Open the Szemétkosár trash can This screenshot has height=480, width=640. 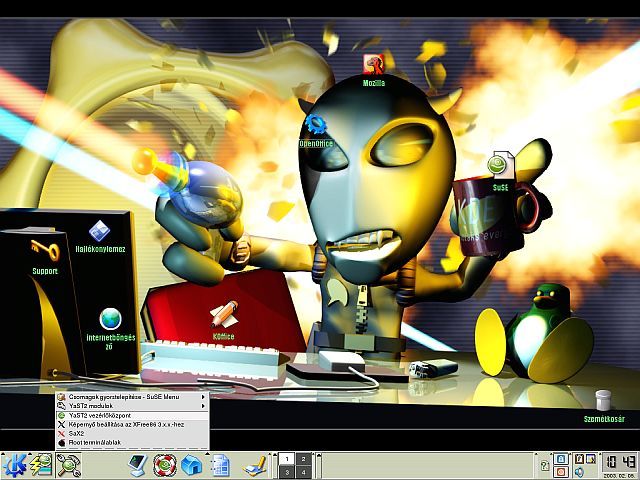pos(603,401)
